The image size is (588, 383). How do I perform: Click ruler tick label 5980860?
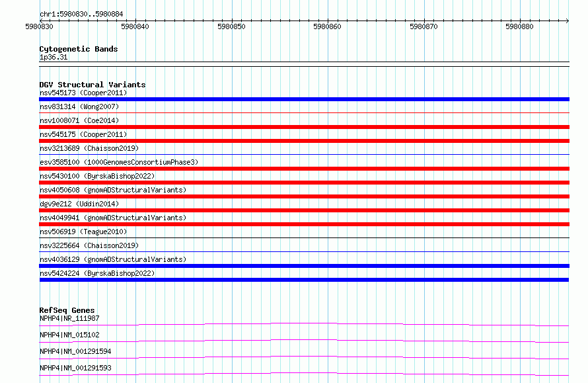[x=328, y=26]
